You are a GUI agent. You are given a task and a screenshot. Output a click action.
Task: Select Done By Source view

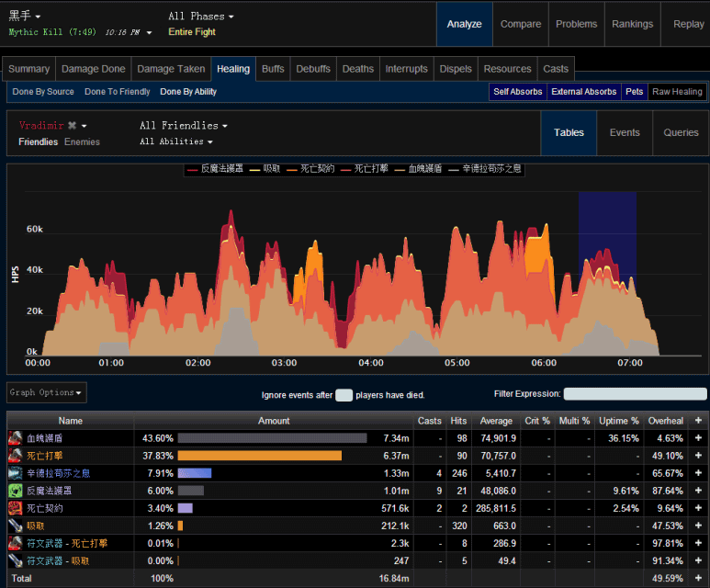pyautogui.click(x=43, y=92)
